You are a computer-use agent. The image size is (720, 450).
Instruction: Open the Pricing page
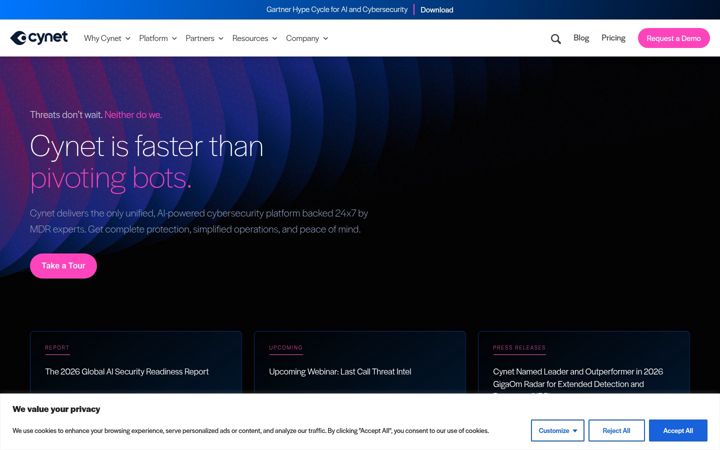pyautogui.click(x=613, y=38)
